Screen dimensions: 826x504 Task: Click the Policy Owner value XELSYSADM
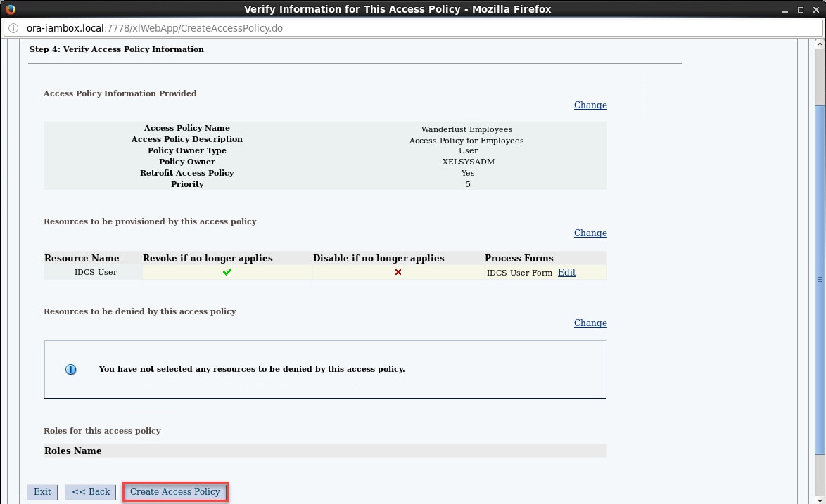[x=468, y=162]
